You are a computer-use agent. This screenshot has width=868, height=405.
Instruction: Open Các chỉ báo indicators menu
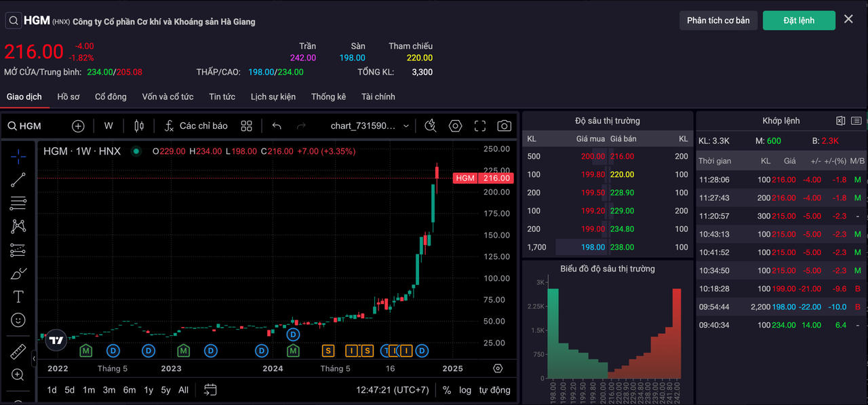(x=196, y=126)
